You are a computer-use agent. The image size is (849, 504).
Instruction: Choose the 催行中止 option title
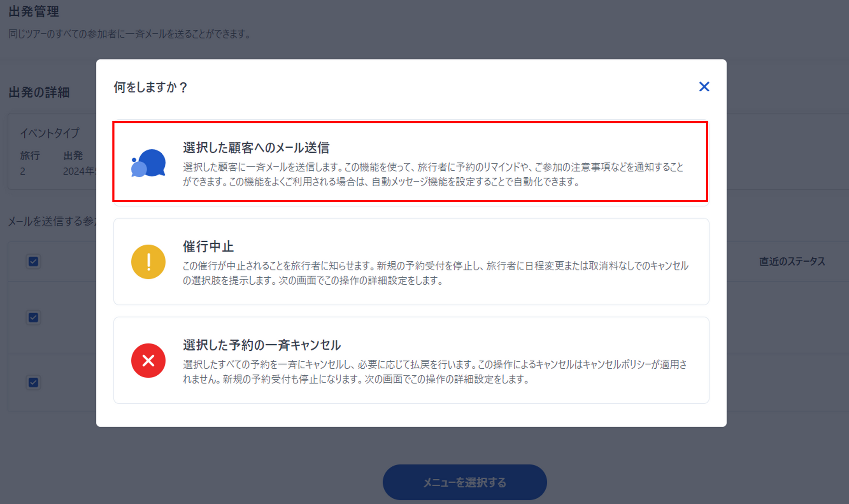click(x=208, y=246)
